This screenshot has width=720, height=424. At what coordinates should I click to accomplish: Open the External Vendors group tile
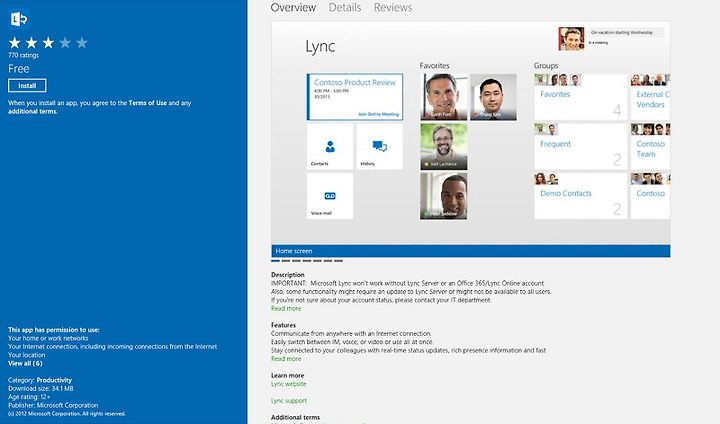point(650,97)
